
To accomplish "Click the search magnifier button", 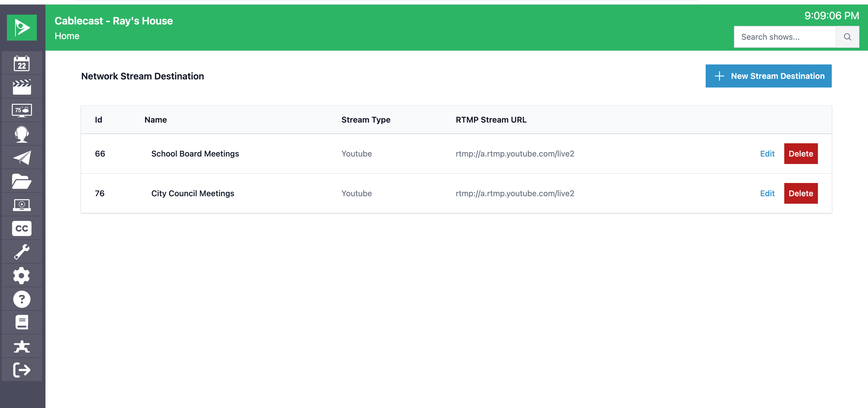I will 847,37.
